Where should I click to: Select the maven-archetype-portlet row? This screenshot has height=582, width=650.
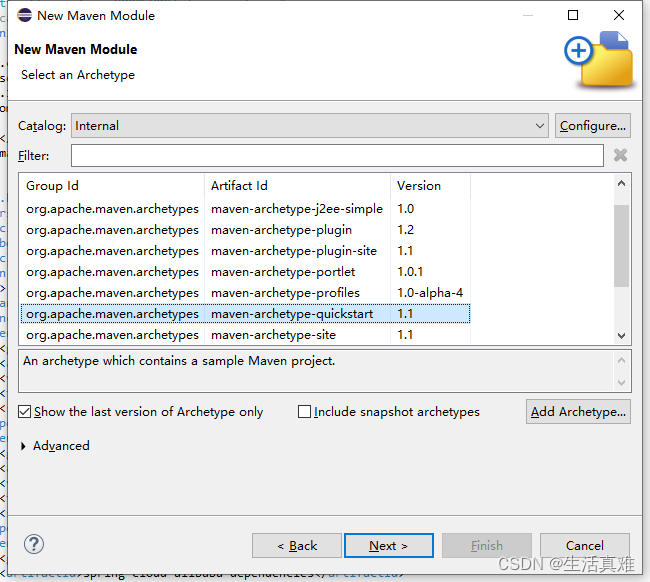point(245,272)
